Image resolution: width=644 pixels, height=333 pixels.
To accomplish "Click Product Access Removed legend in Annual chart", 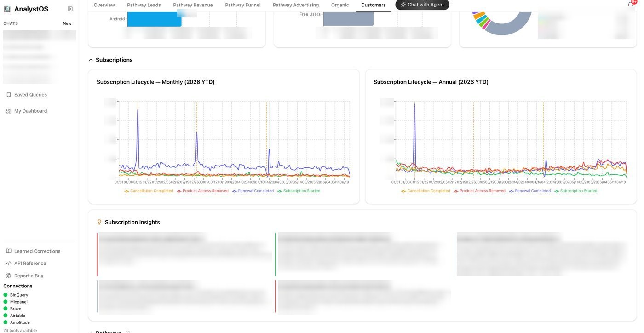I will click(x=480, y=191).
